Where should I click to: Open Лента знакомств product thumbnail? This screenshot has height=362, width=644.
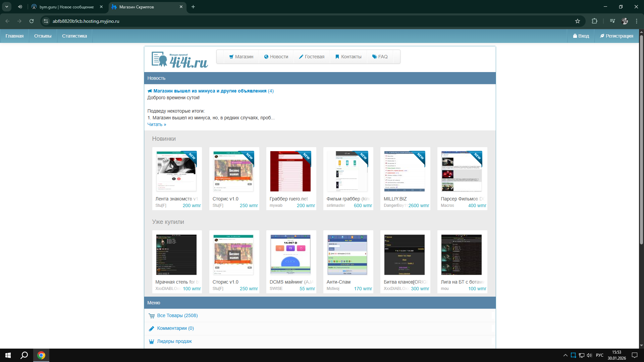click(176, 171)
